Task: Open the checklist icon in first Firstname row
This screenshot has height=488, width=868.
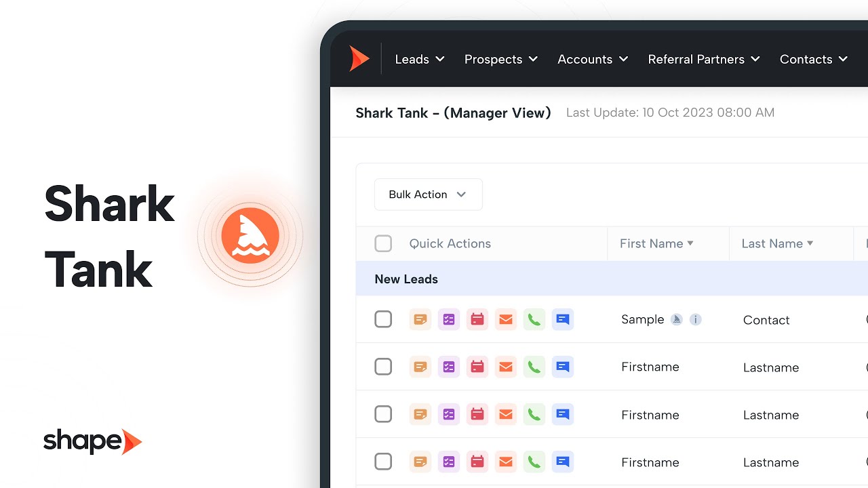Action: (x=449, y=367)
